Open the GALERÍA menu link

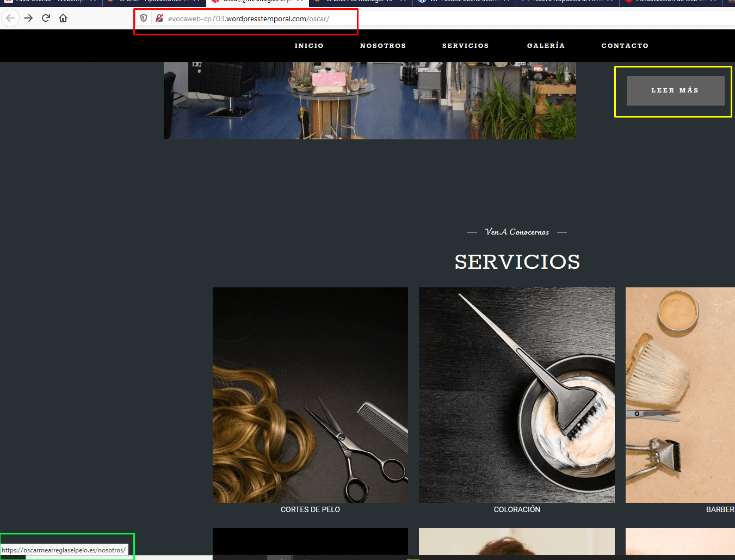point(546,46)
